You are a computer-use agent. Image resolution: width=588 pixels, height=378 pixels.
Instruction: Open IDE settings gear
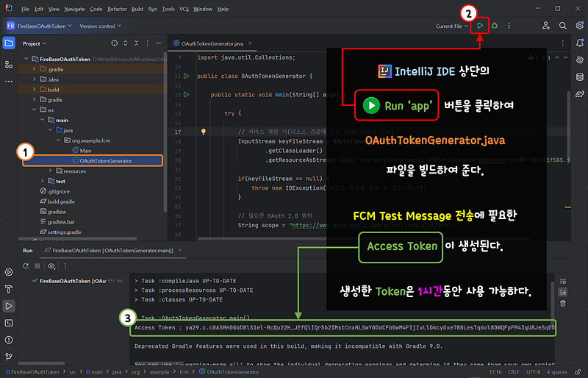coord(579,26)
